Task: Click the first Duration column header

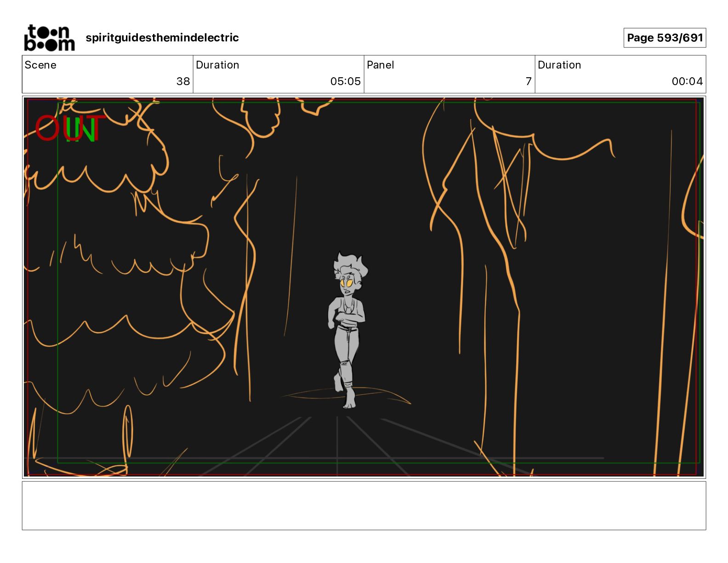Action: pos(217,65)
